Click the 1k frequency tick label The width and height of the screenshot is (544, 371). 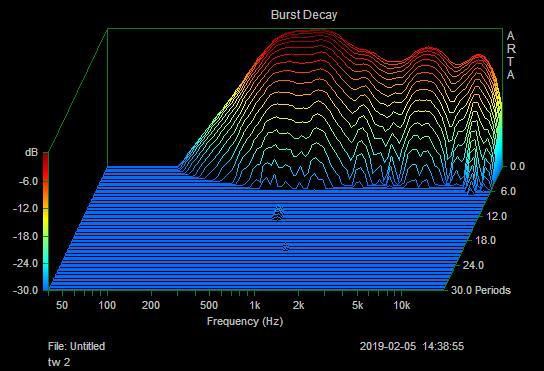254,305
